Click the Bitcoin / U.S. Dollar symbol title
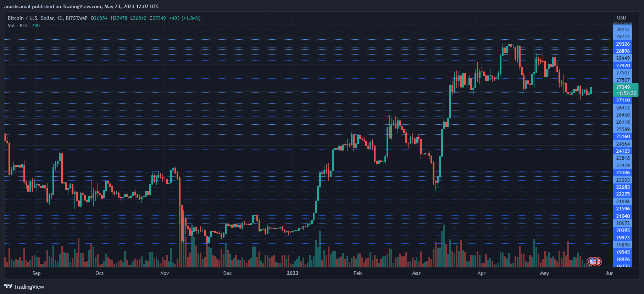The height and width of the screenshot is (294, 644). [30, 18]
